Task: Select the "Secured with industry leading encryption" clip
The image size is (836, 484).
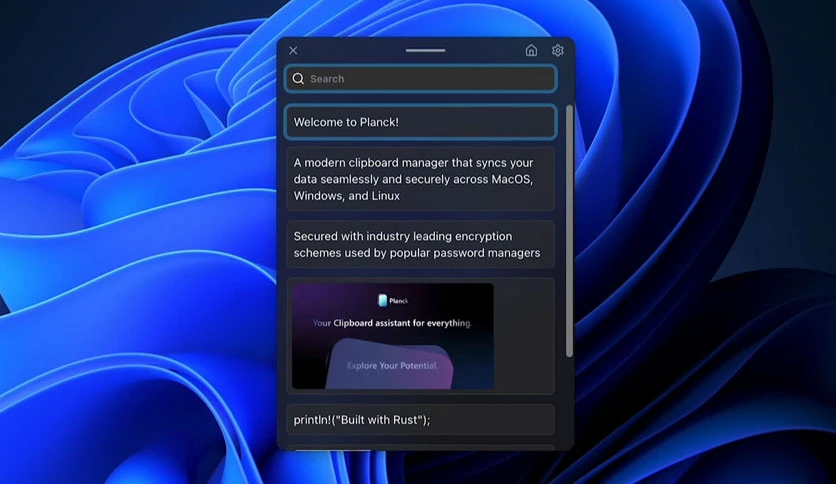Action: (421, 244)
